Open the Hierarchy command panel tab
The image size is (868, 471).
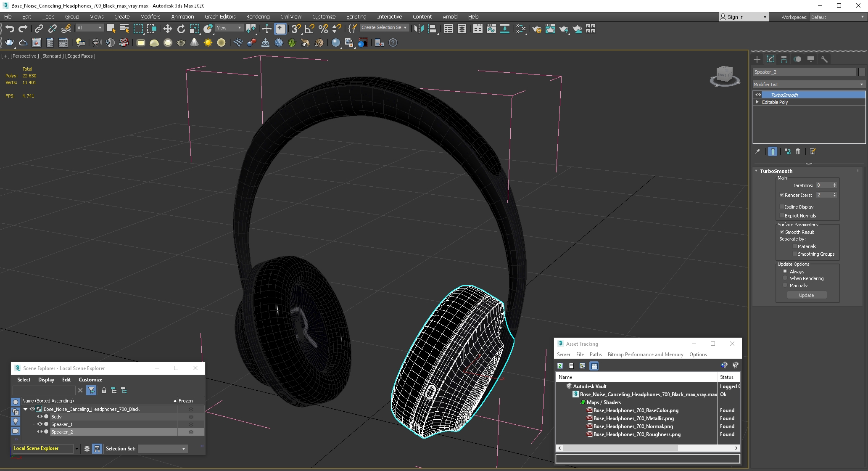point(784,59)
